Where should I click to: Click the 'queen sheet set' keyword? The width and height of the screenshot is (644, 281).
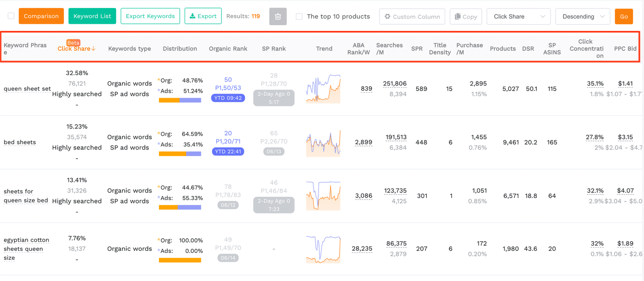click(x=27, y=89)
